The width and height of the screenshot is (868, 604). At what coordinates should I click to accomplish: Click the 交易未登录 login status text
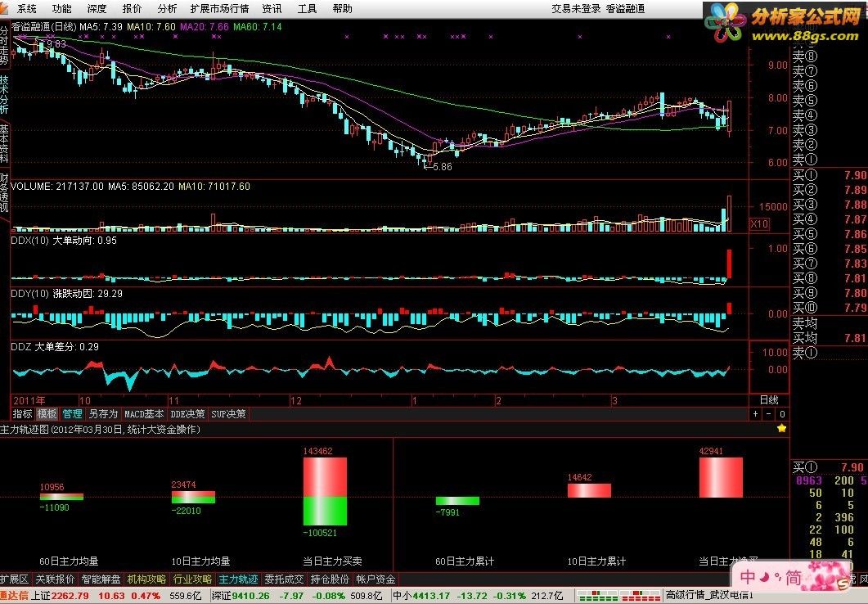point(576,8)
